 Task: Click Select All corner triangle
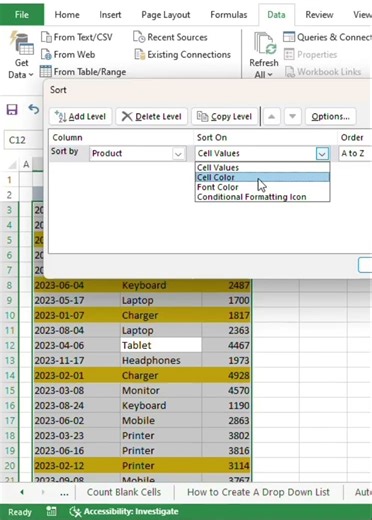click(13, 164)
